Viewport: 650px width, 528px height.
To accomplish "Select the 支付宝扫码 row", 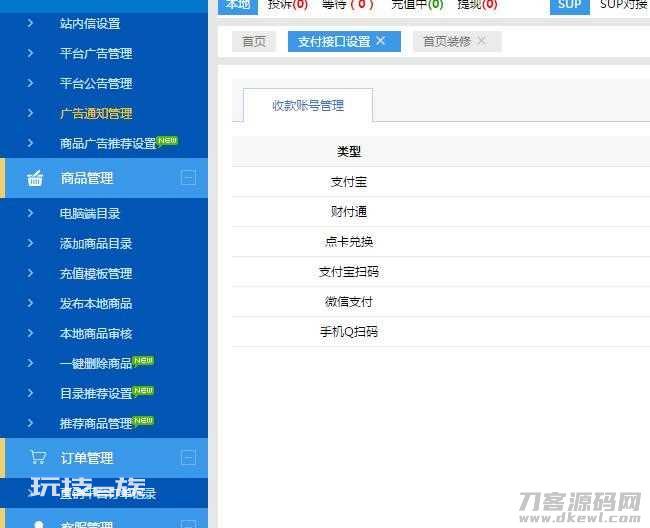I will coord(441,272).
